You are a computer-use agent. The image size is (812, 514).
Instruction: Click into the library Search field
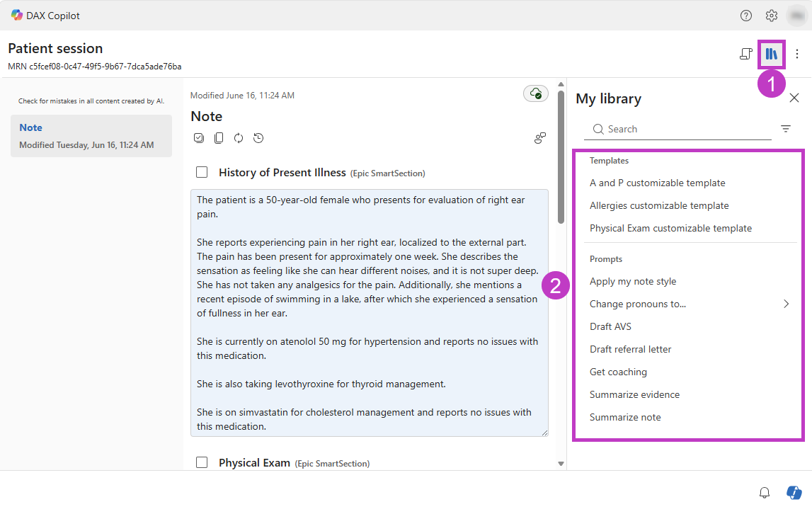[677, 129]
